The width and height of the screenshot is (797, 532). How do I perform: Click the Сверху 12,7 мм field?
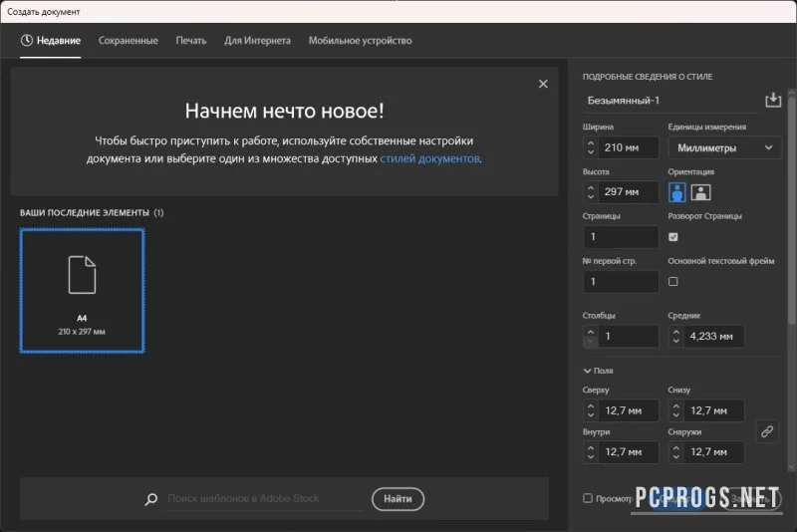629,410
